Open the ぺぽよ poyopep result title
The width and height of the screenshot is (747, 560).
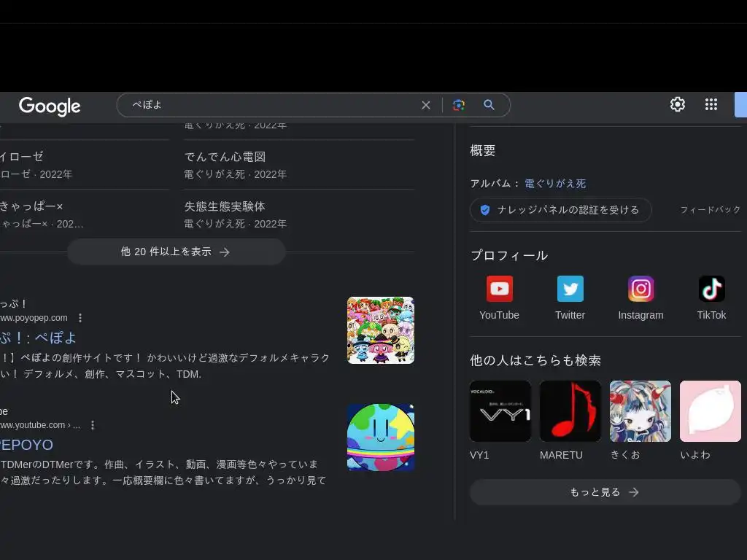[x=38, y=338]
